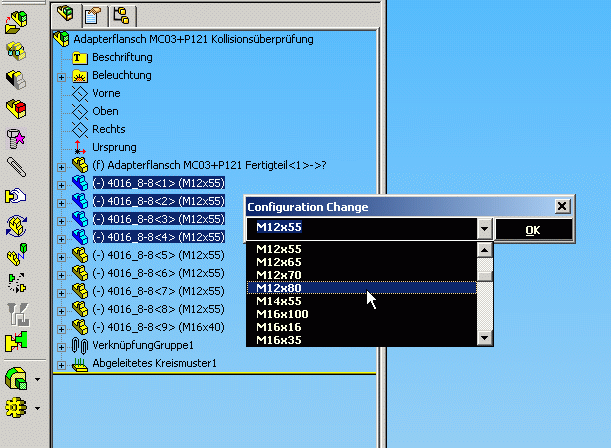Click configuration list scroll up arrow
The height and width of the screenshot is (448, 611).
click(x=485, y=250)
